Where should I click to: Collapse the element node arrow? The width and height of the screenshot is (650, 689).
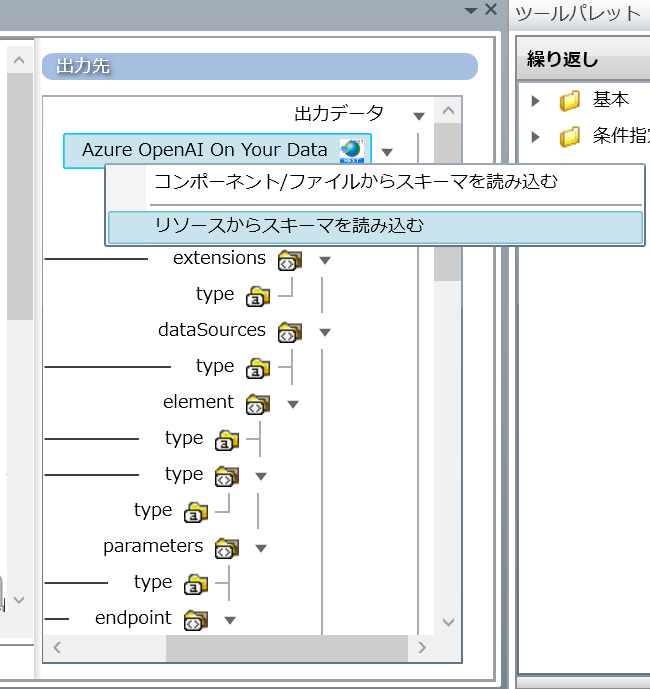293,404
